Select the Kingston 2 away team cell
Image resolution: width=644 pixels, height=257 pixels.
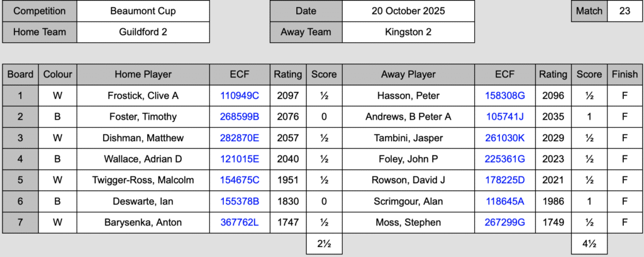tap(408, 32)
